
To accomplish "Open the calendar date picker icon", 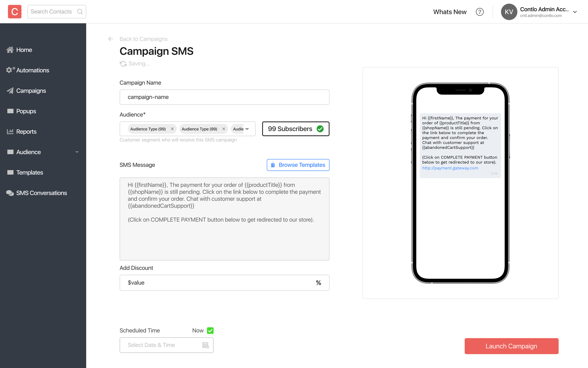I will point(205,345).
